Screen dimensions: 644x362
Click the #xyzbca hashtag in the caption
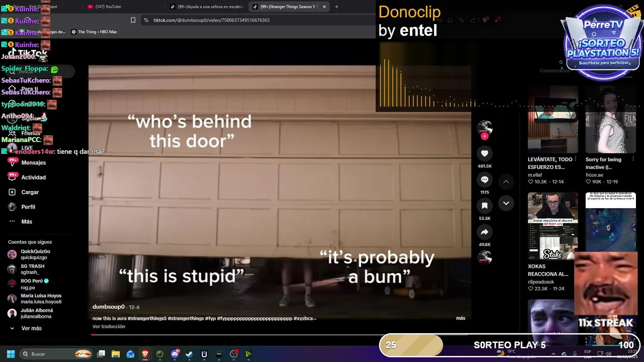point(305,318)
